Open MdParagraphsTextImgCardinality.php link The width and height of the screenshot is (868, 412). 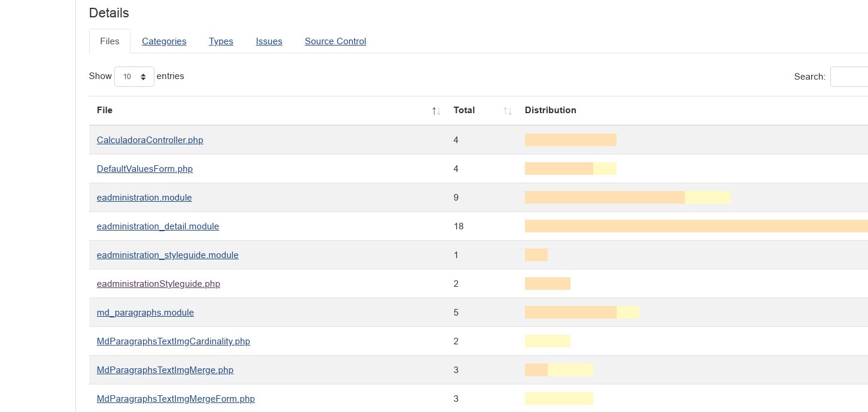(173, 341)
